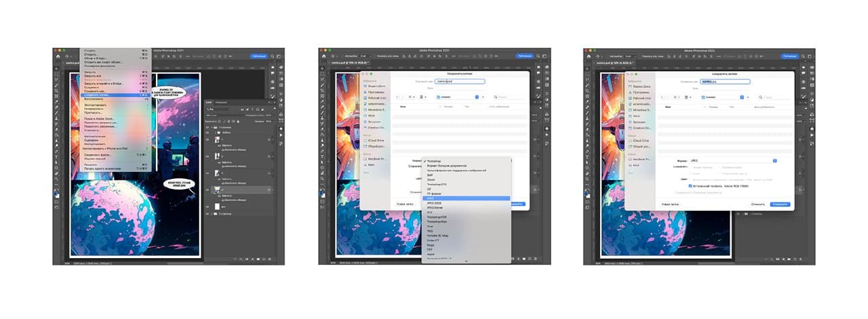Screen dimensions: 868x319
Task: Select the "фон" layer thumbnail in left screenshot
Action: tap(217, 205)
